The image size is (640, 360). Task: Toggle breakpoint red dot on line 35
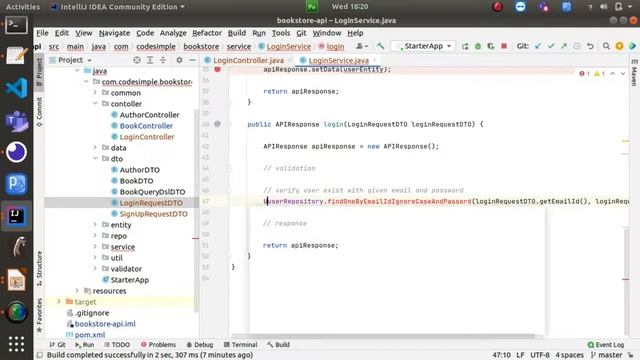coord(218,69)
